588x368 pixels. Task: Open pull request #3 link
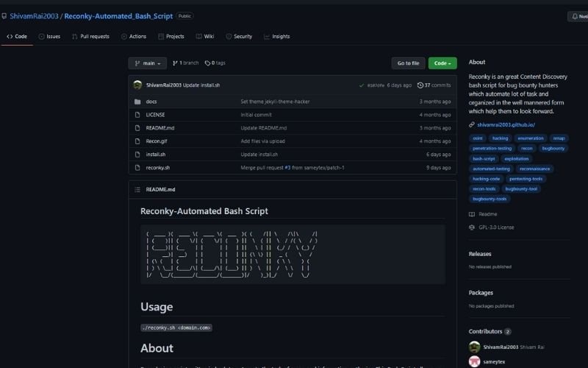coord(287,168)
